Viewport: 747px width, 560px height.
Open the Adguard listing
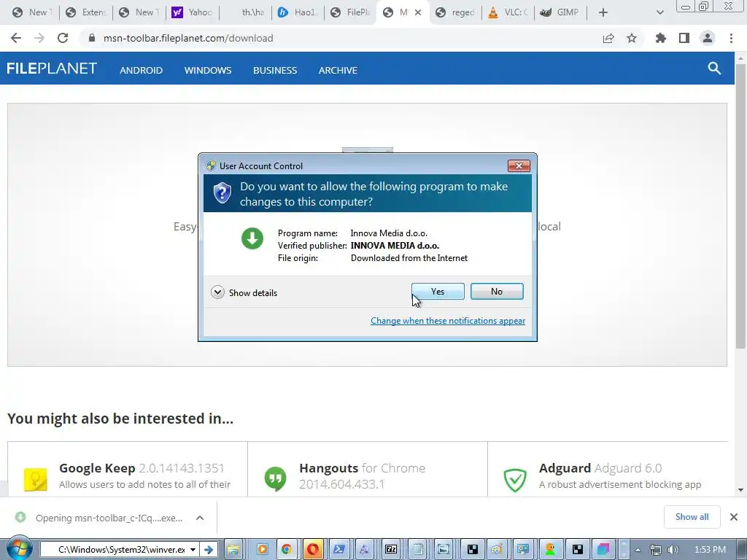pos(608,470)
